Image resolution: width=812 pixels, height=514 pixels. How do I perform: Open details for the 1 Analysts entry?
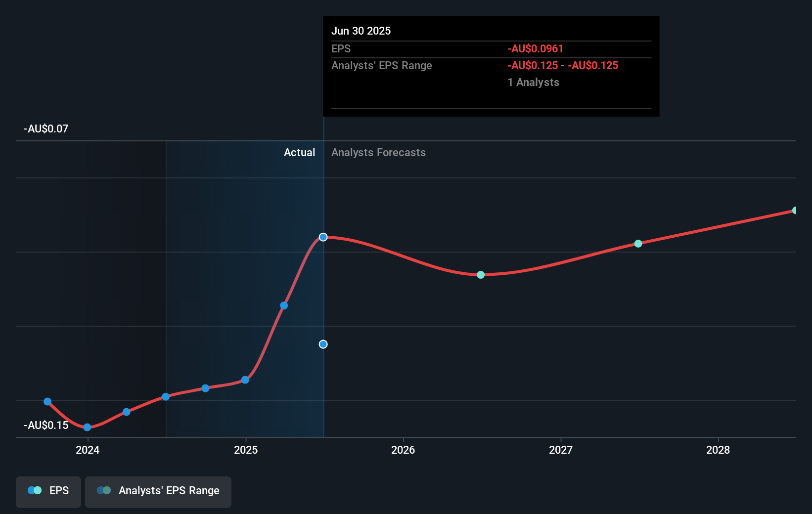tap(533, 82)
